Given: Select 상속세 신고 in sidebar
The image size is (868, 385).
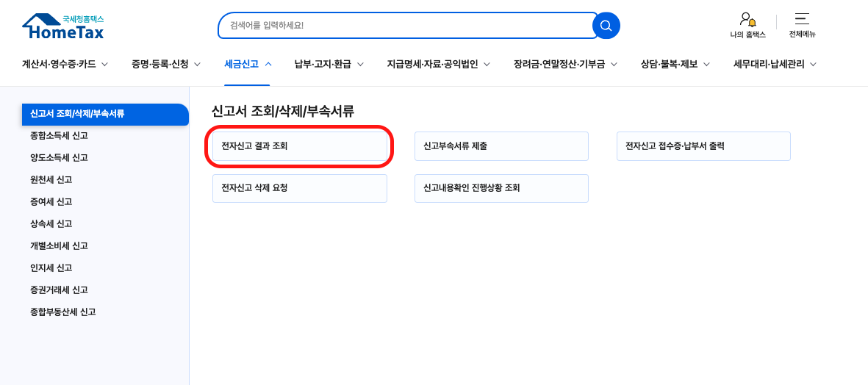Looking at the screenshot, I should (51, 224).
